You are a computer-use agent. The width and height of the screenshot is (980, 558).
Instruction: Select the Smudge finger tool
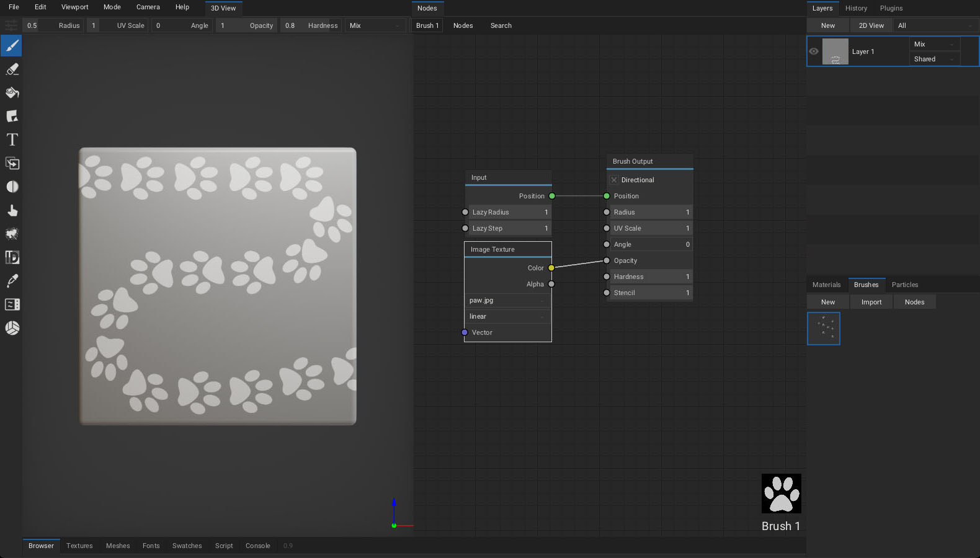tap(12, 211)
